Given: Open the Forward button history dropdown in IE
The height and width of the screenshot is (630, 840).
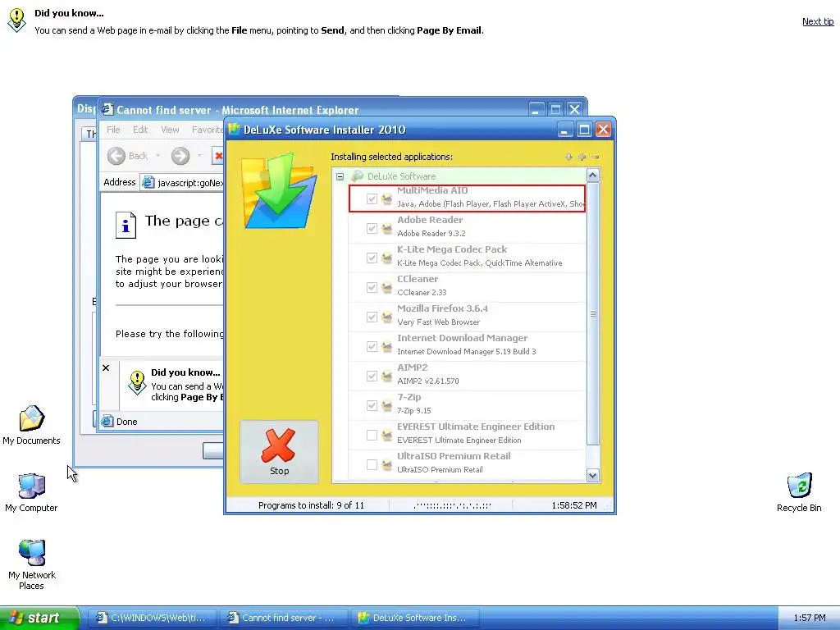Looking at the screenshot, I should click(200, 156).
